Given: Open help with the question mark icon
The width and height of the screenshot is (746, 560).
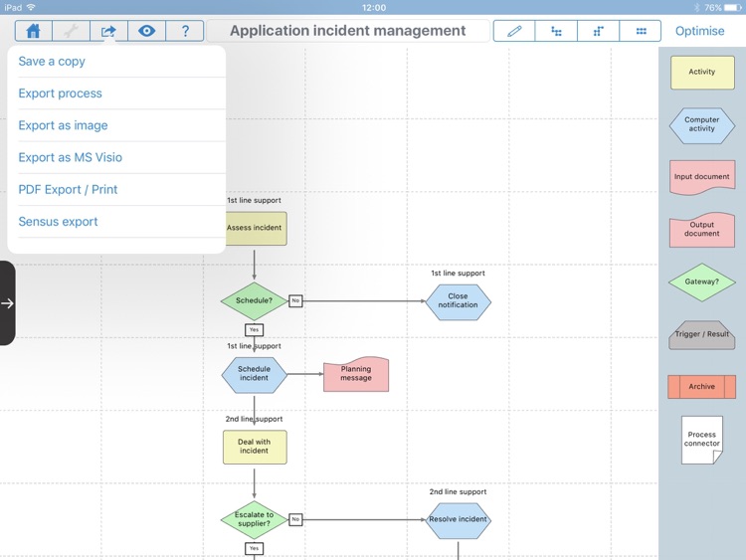Looking at the screenshot, I should (x=185, y=31).
